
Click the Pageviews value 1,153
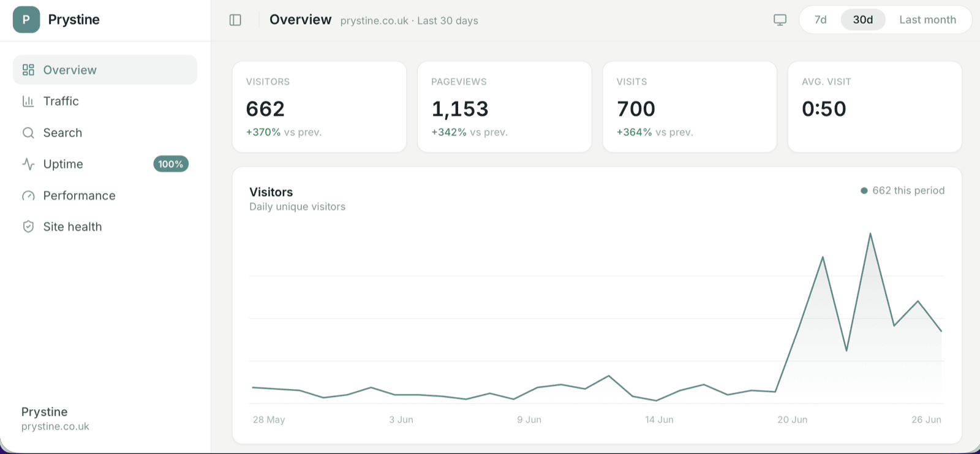460,109
